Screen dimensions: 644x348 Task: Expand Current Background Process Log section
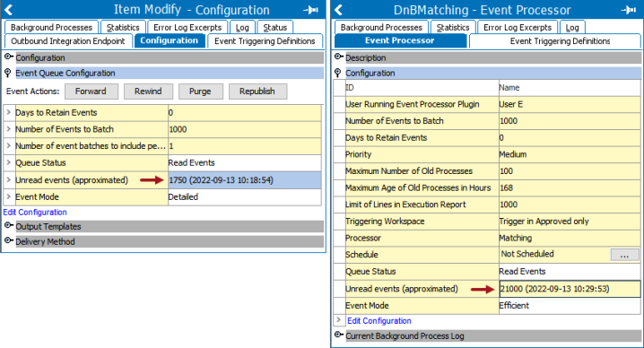click(x=338, y=335)
